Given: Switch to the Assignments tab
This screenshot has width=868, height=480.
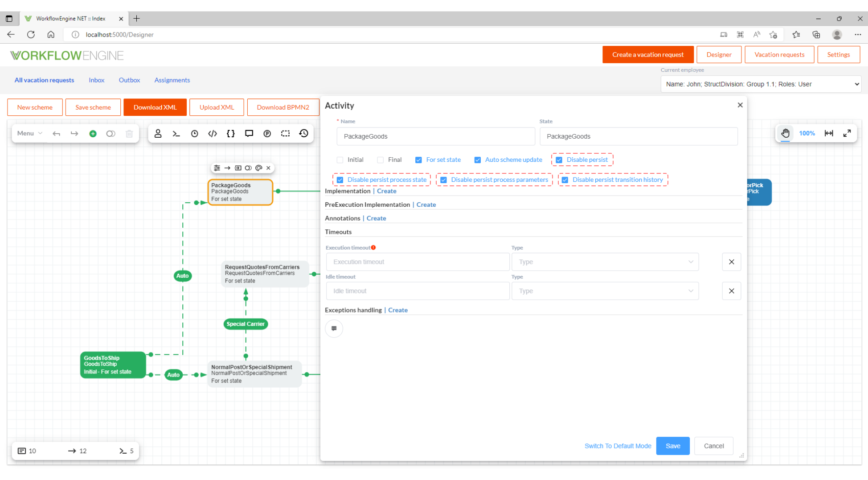Looking at the screenshot, I should (172, 80).
